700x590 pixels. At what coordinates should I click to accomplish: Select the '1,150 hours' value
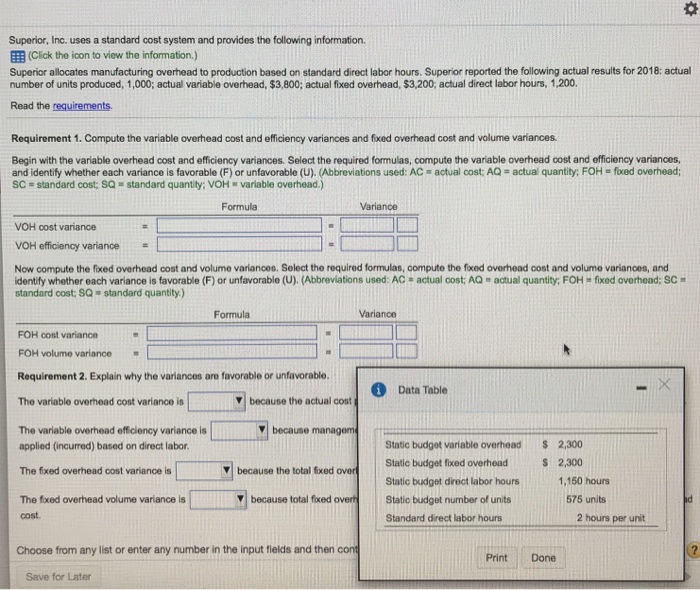(x=584, y=481)
